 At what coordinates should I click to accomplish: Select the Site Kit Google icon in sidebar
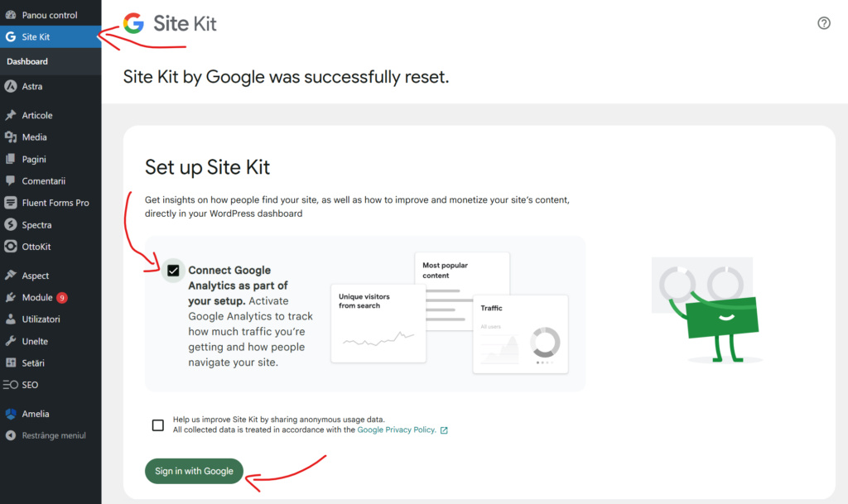pyautogui.click(x=10, y=36)
